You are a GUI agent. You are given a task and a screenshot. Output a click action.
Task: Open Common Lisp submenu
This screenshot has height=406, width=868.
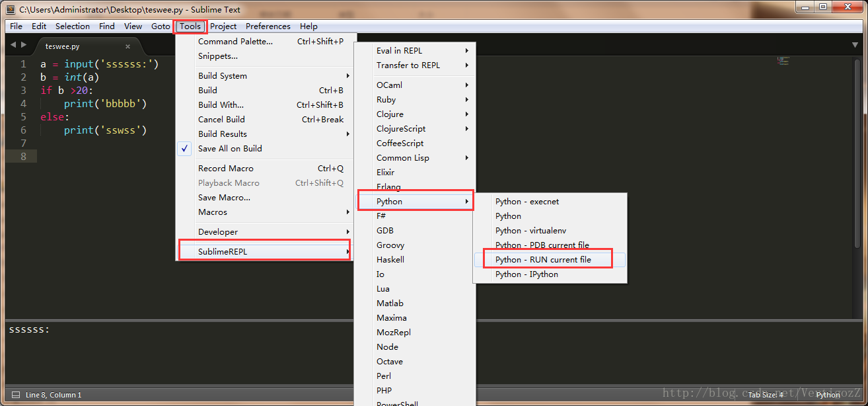point(416,158)
